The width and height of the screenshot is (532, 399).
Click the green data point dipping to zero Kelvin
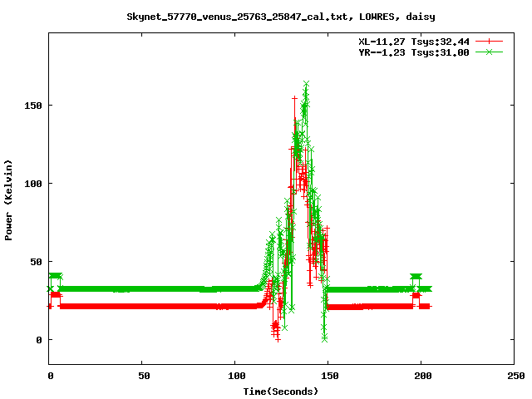(325, 339)
